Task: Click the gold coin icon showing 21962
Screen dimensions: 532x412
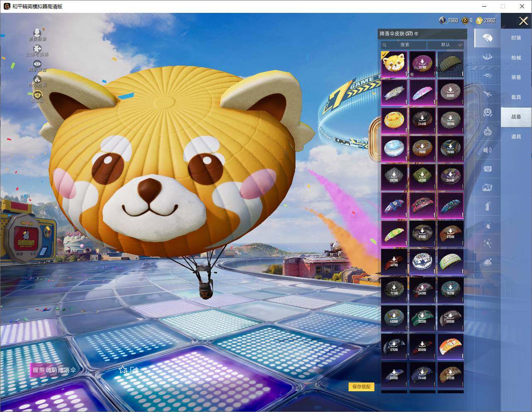Action: tap(479, 20)
